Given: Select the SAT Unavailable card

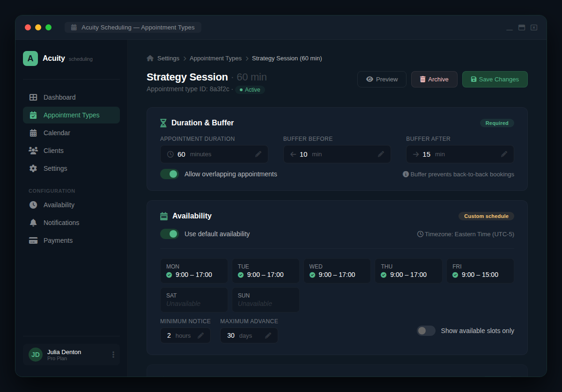Looking at the screenshot, I should coord(194,300).
